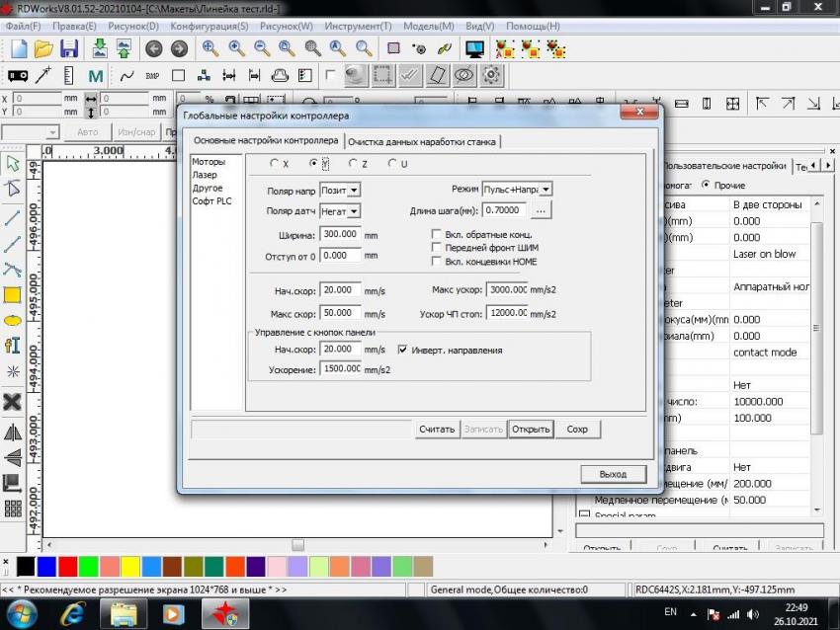840x630 pixels.
Task: Toggle the 'Инверт. направления' checkbox
Action: coord(402,350)
